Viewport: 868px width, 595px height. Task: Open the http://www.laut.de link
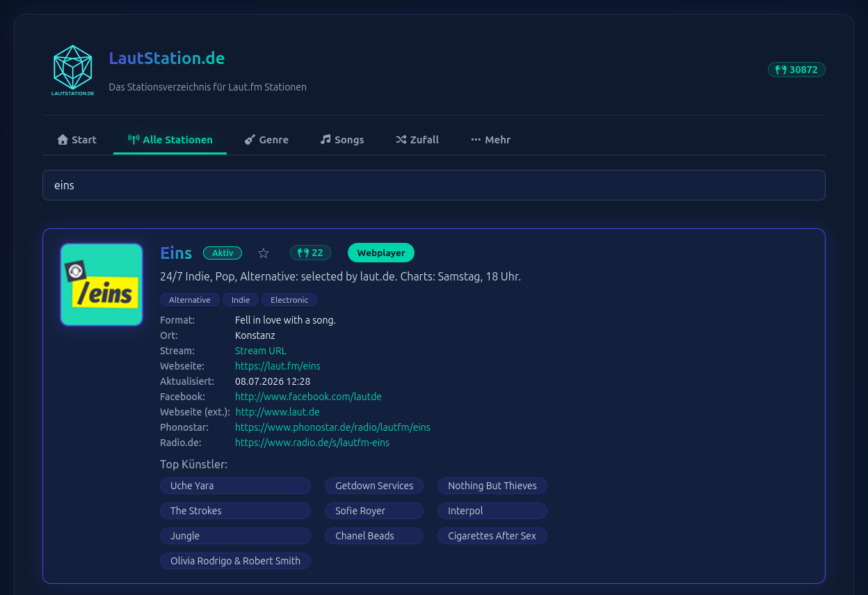[x=278, y=412]
